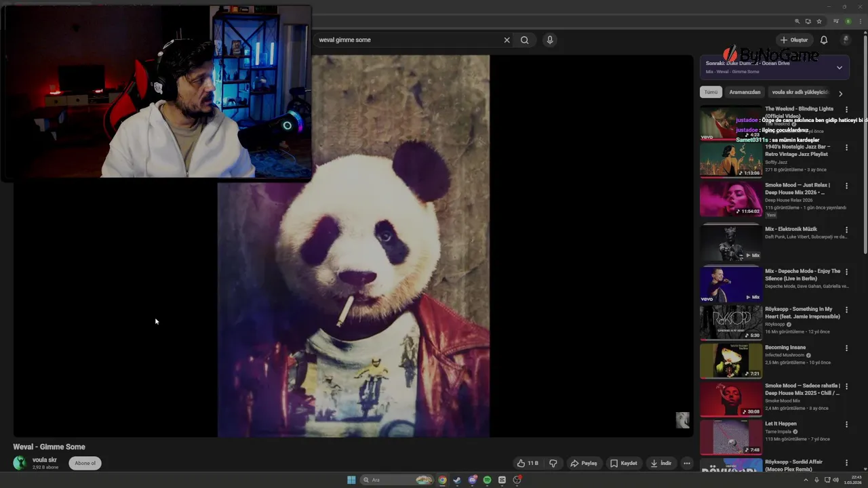The image size is (868, 488).
Task: Select the Tümü filter chip
Action: (x=711, y=92)
